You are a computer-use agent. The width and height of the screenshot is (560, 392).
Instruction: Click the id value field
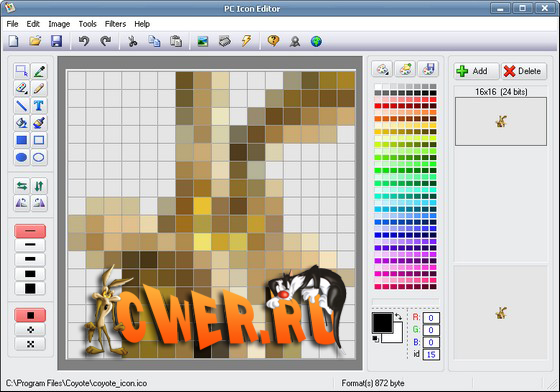tap(431, 354)
